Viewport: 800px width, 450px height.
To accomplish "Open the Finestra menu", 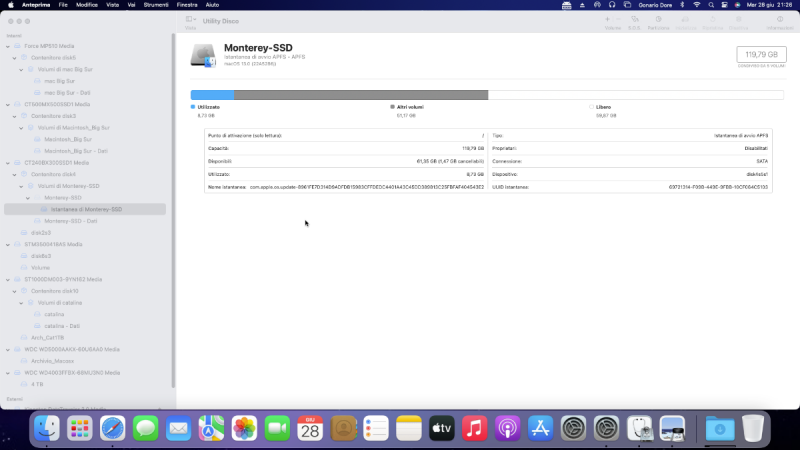I will 187,5.
